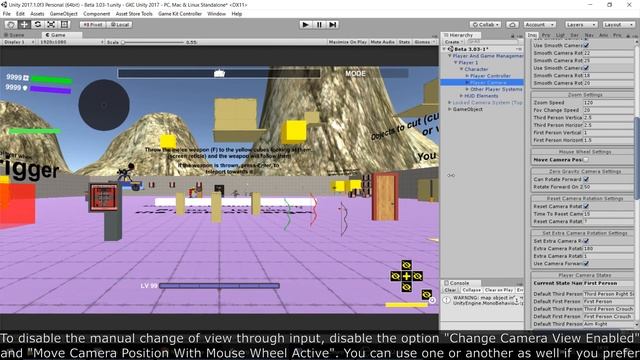Click the console warning icon
Screen dimensions: 640x360
click(x=447, y=300)
